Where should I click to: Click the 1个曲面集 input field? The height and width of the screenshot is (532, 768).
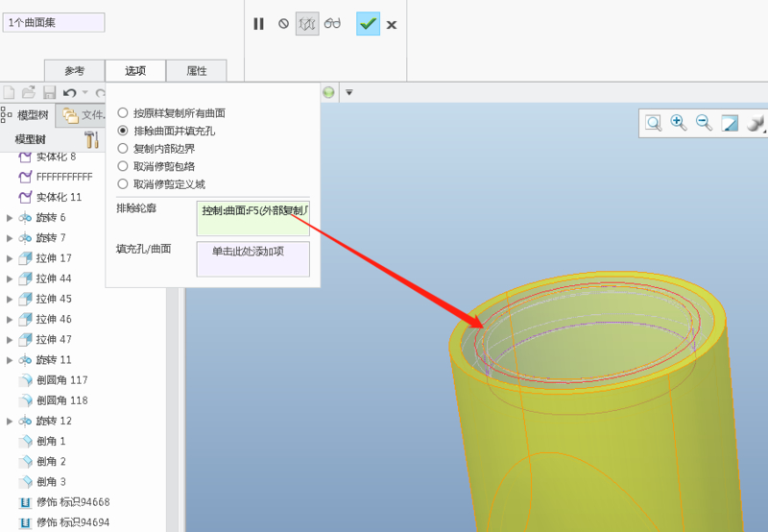(54, 22)
